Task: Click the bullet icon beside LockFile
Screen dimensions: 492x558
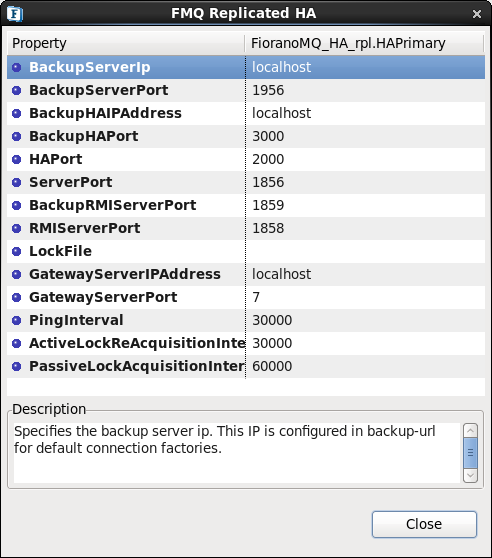Action: click(16, 251)
